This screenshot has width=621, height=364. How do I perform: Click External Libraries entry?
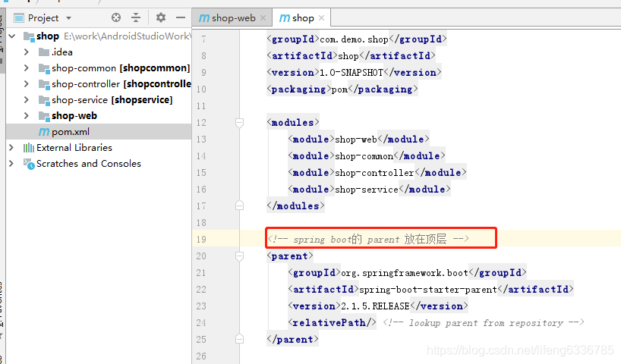tap(74, 148)
